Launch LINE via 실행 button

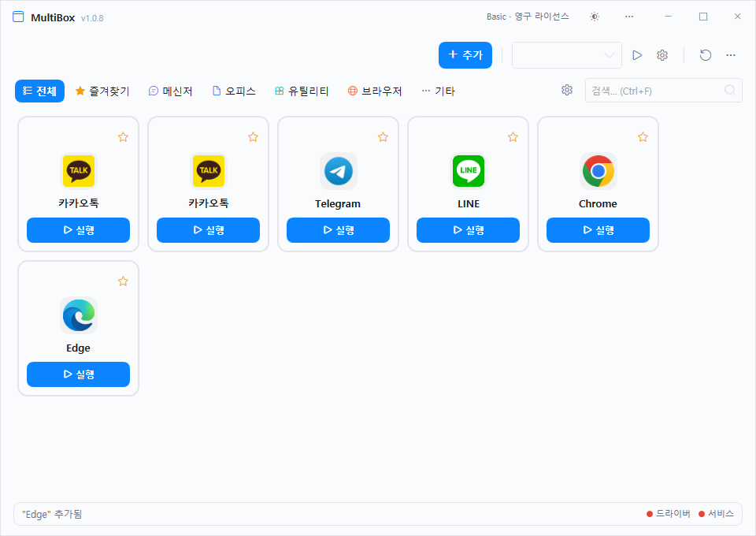[468, 230]
